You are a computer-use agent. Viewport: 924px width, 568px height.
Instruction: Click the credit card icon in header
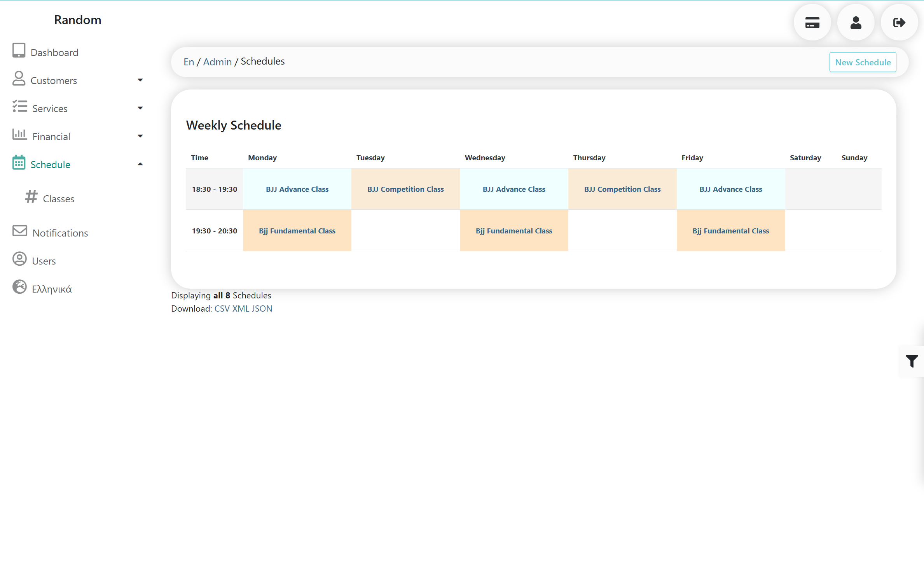click(x=812, y=23)
